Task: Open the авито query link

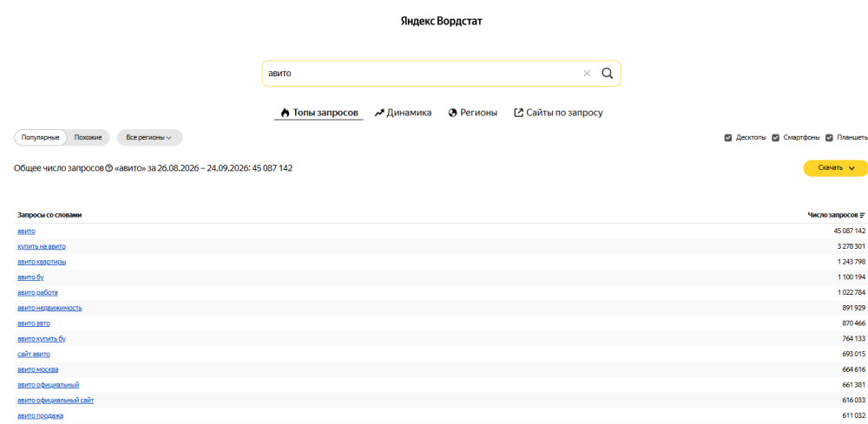Action: click(x=27, y=231)
